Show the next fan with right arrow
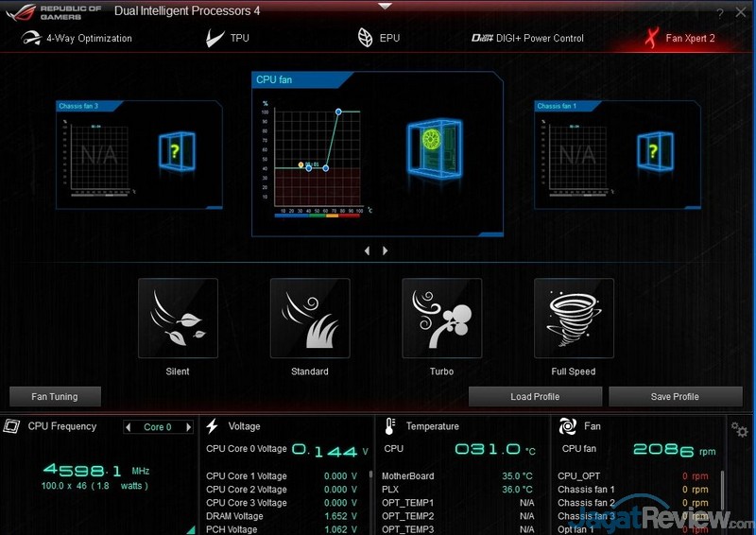756x535 pixels. 386,250
